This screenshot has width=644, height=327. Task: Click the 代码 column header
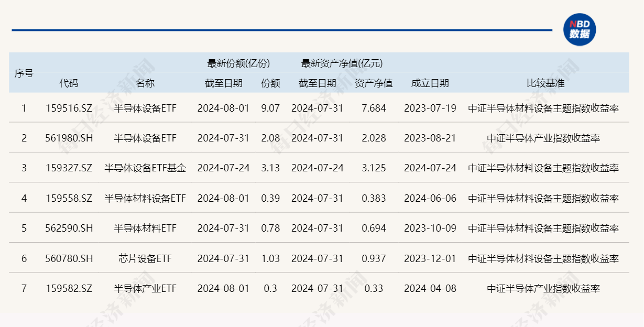[x=69, y=83]
